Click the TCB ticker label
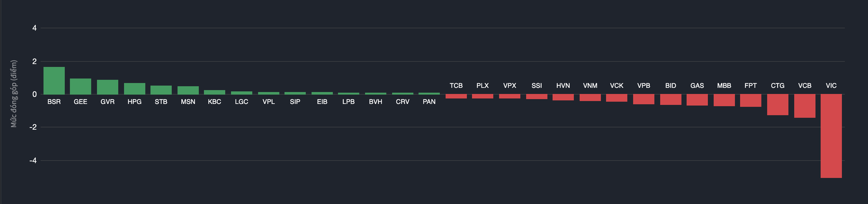This screenshot has height=204, width=868. click(x=456, y=86)
